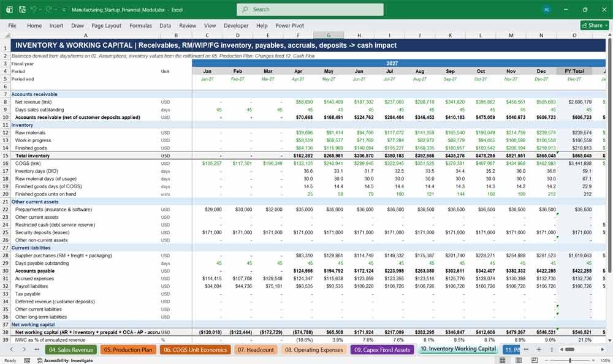Image resolution: width=613 pixels, height=364 pixels.
Task: Click the New sheet plus icon
Action: pyautogui.click(x=539, y=349)
